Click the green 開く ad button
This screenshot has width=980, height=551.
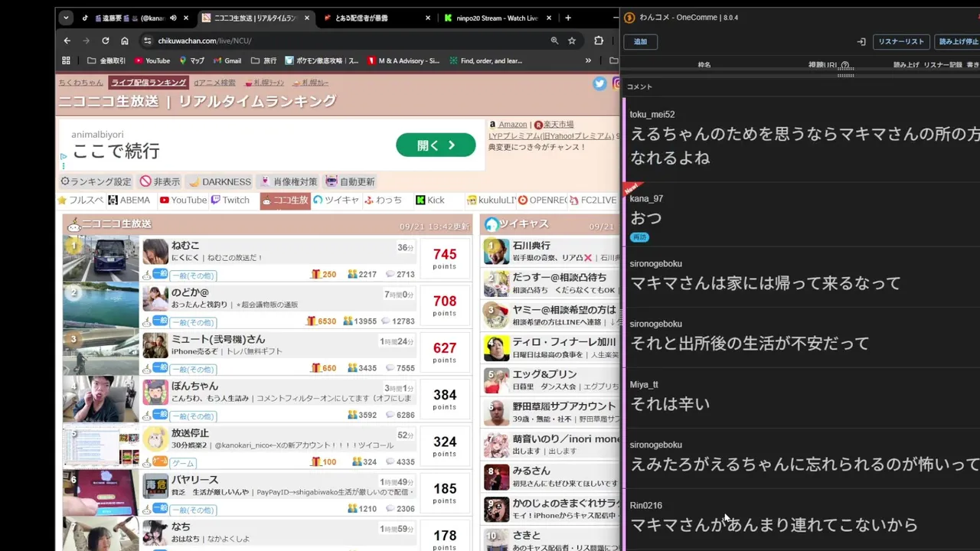point(436,145)
